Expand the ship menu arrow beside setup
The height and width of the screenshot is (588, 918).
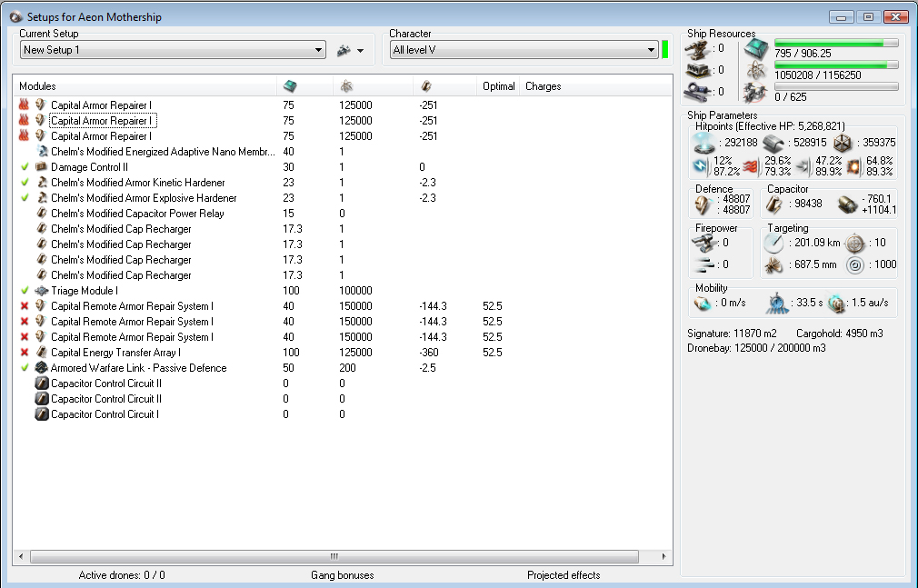(361, 51)
